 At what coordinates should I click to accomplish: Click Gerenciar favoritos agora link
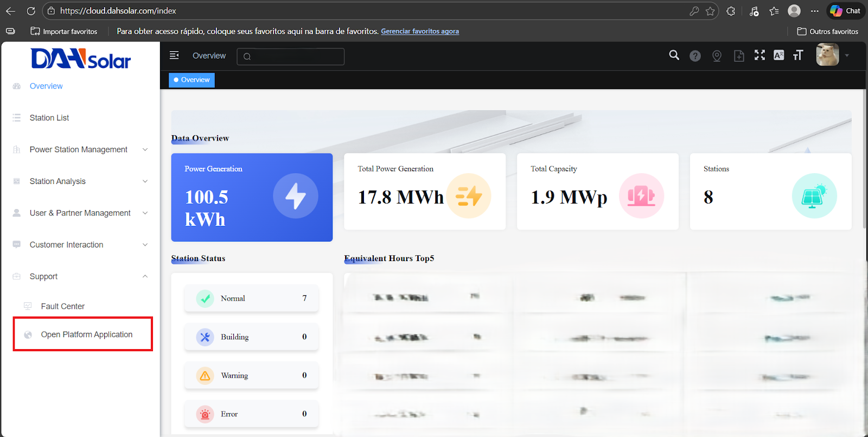(419, 31)
